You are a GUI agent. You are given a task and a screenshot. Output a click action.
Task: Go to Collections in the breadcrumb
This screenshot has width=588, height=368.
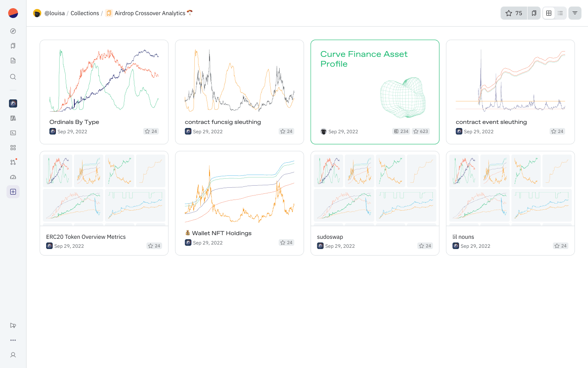85,13
